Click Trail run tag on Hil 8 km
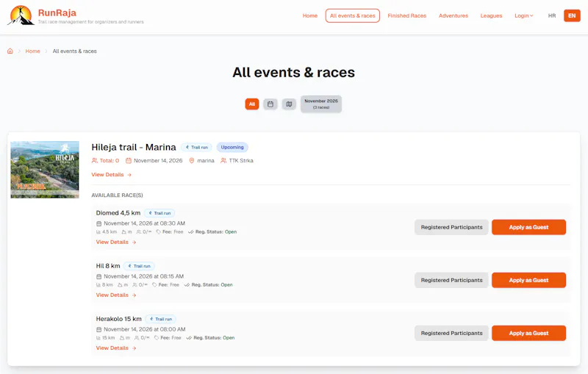 pos(139,266)
